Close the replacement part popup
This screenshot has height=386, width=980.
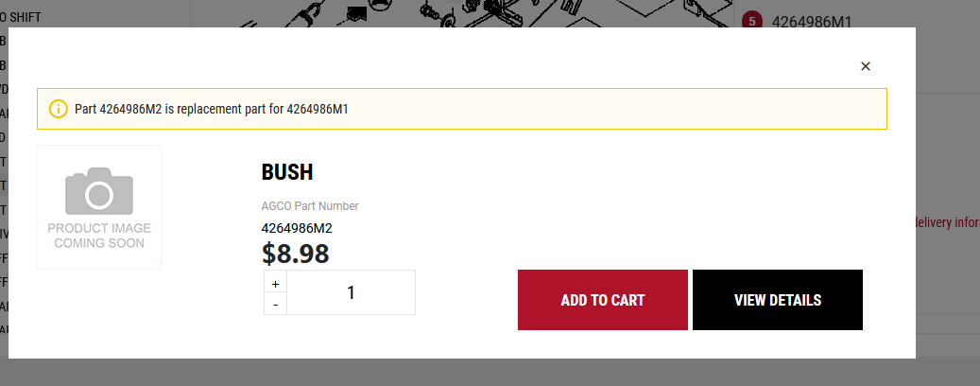coord(865,66)
